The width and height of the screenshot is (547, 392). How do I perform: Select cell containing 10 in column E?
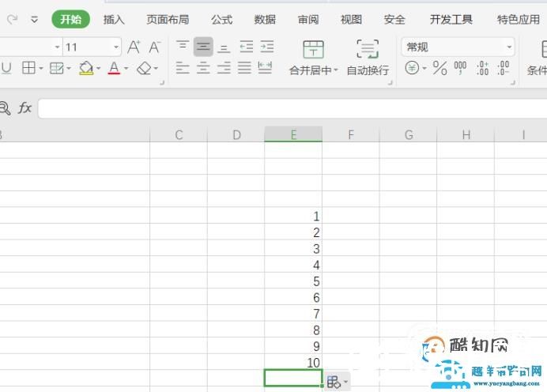[x=293, y=362]
